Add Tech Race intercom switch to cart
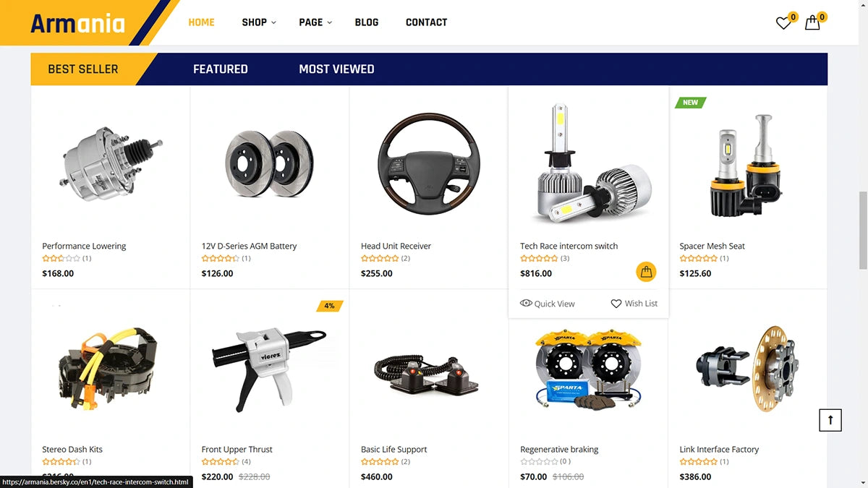Image resolution: width=868 pixels, height=488 pixels. tap(646, 272)
